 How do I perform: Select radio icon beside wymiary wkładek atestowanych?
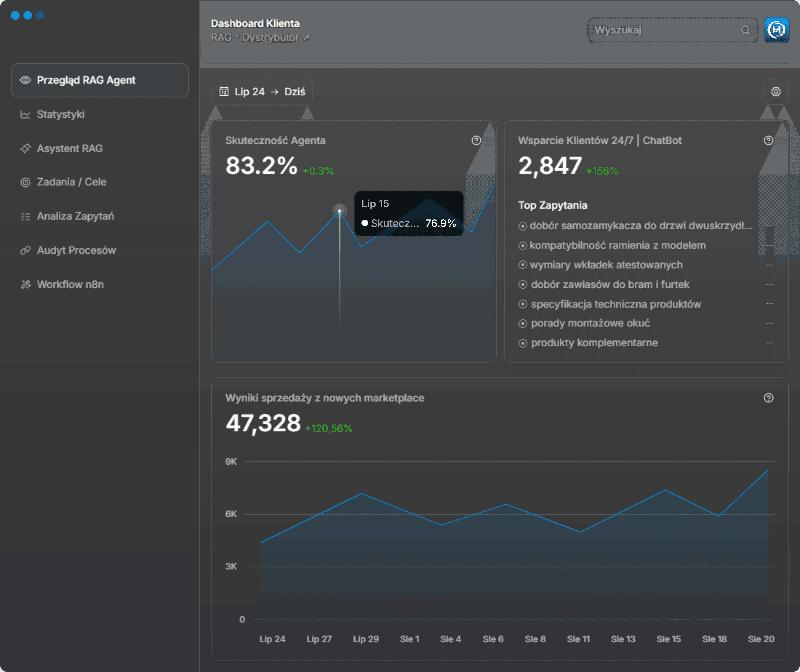coord(523,265)
